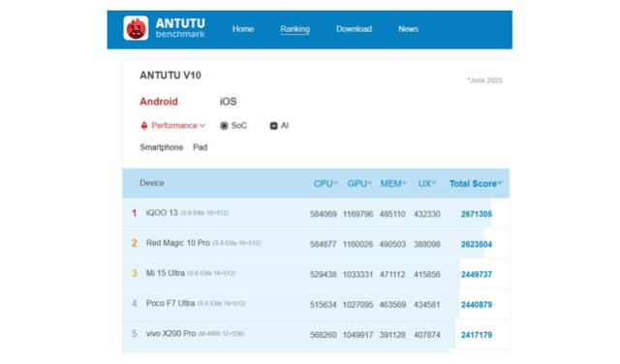Open the Mi 15 Ultra entry
This screenshot has width=620, height=364.
coord(166,273)
